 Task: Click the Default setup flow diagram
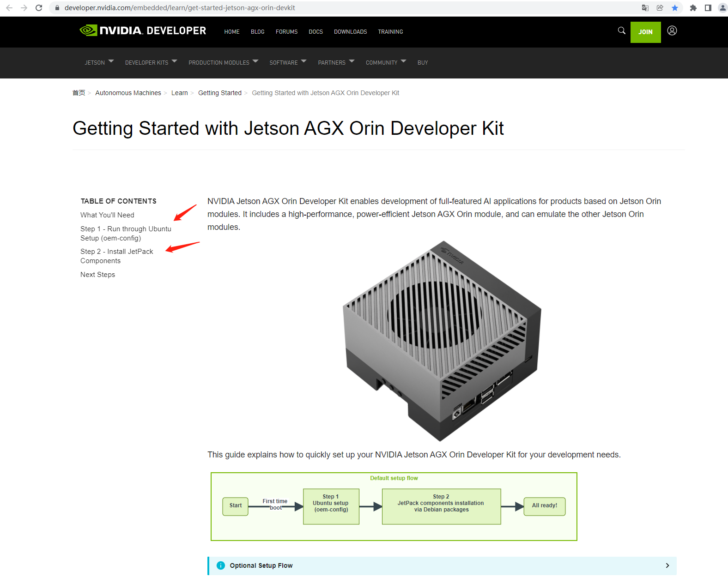click(394, 506)
